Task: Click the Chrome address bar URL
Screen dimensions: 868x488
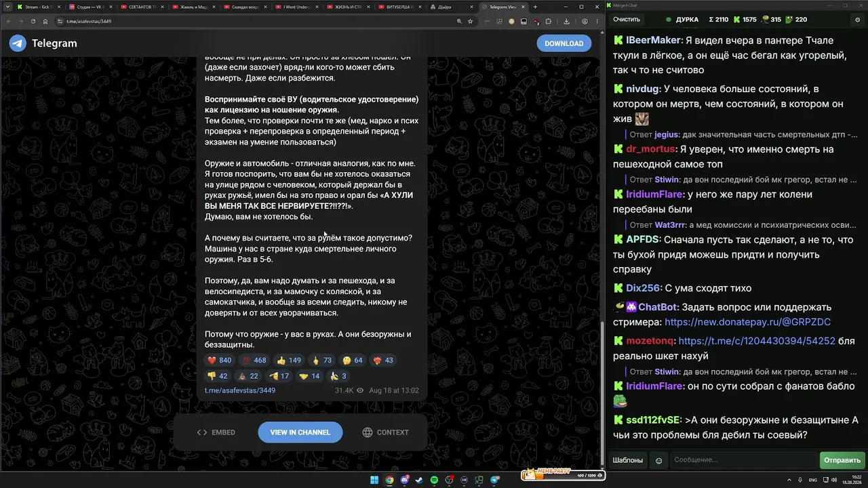Action: [x=89, y=21]
